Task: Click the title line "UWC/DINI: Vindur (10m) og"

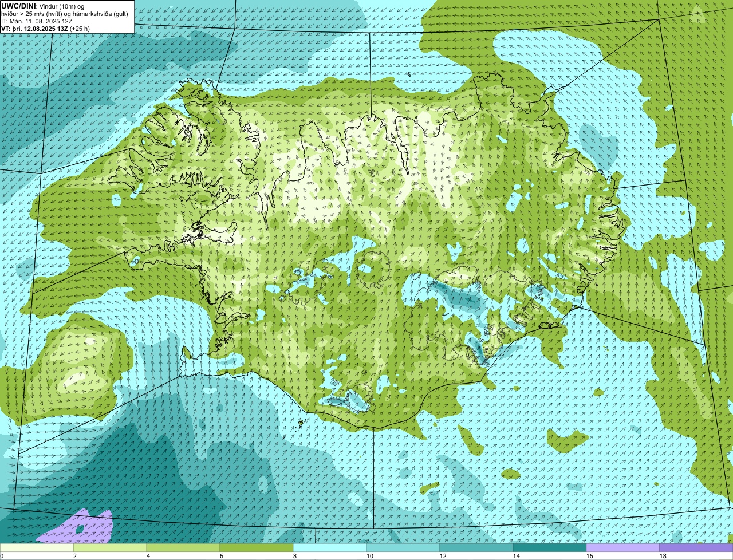Action: tap(43, 6)
